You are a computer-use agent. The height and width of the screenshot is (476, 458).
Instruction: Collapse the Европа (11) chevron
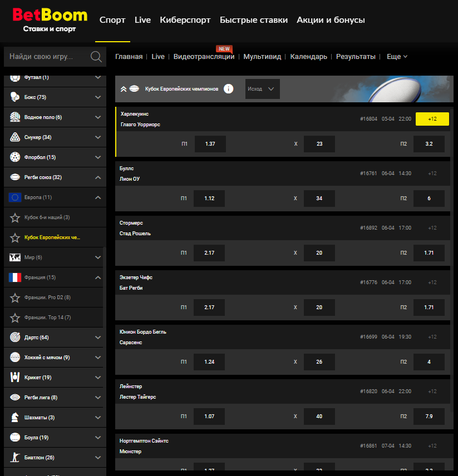pyautogui.click(x=98, y=197)
